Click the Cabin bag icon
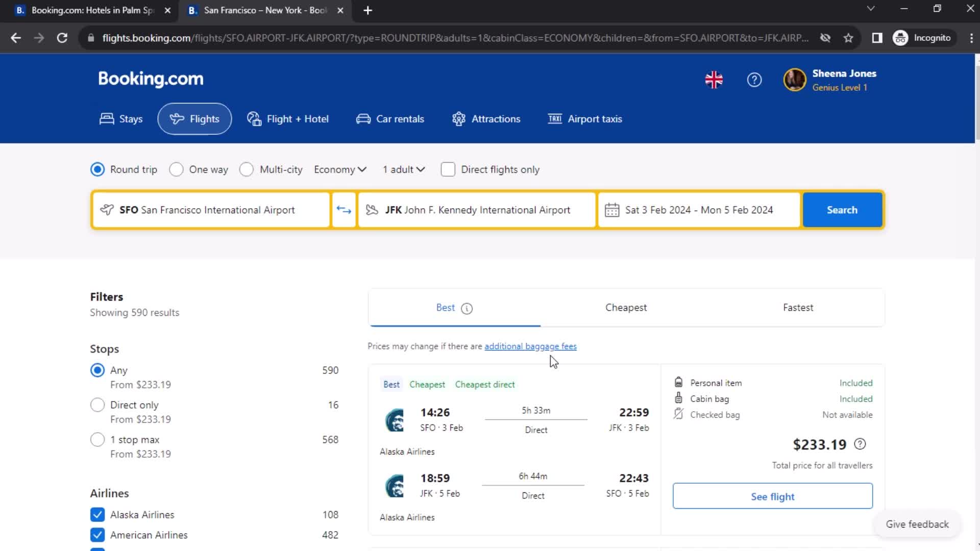The width and height of the screenshot is (980, 551). tap(678, 398)
